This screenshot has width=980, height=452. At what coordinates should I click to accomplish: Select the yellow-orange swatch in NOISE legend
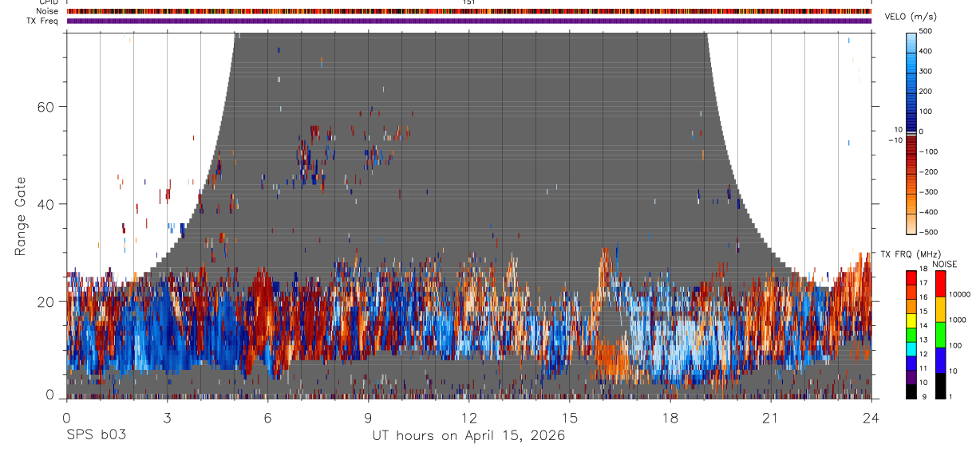(x=940, y=309)
